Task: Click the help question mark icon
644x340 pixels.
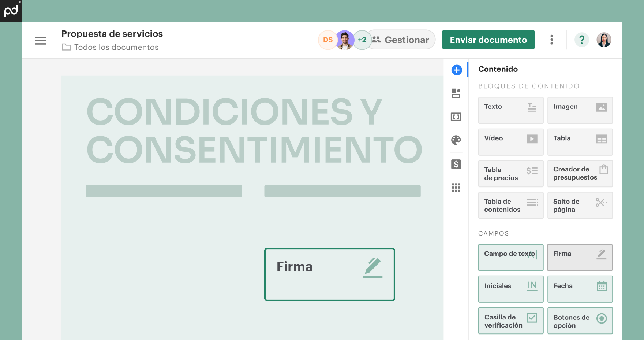Action: coord(581,40)
